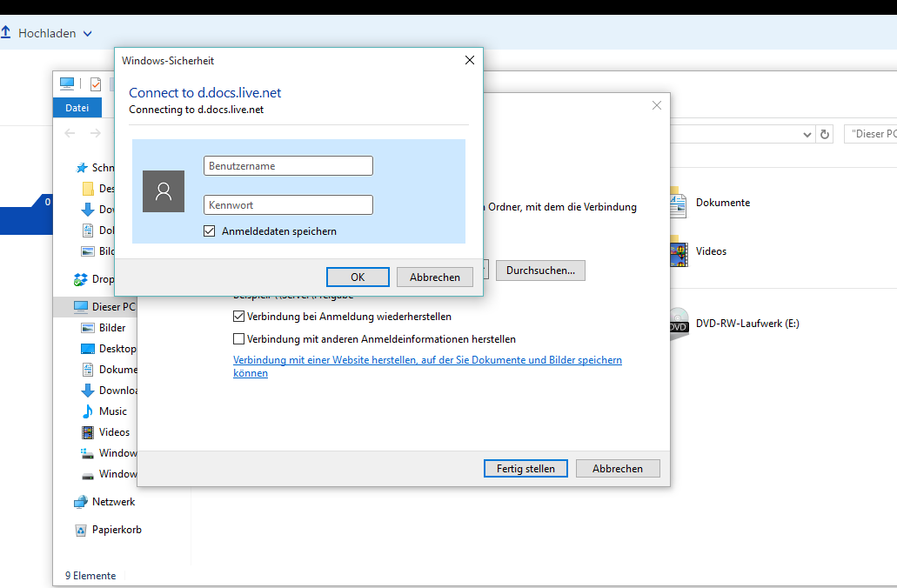Click the Explorer back arrow
The width and height of the screenshot is (897, 588).
(70, 133)
